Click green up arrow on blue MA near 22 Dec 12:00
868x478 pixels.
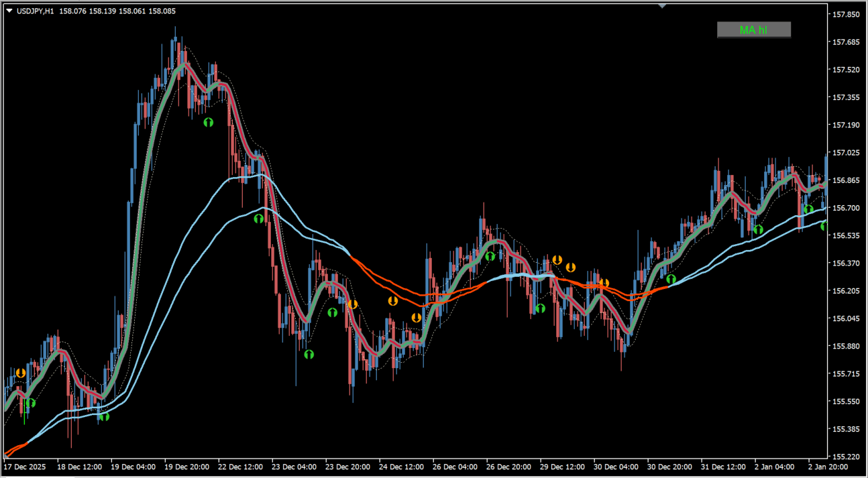point(259,219)
